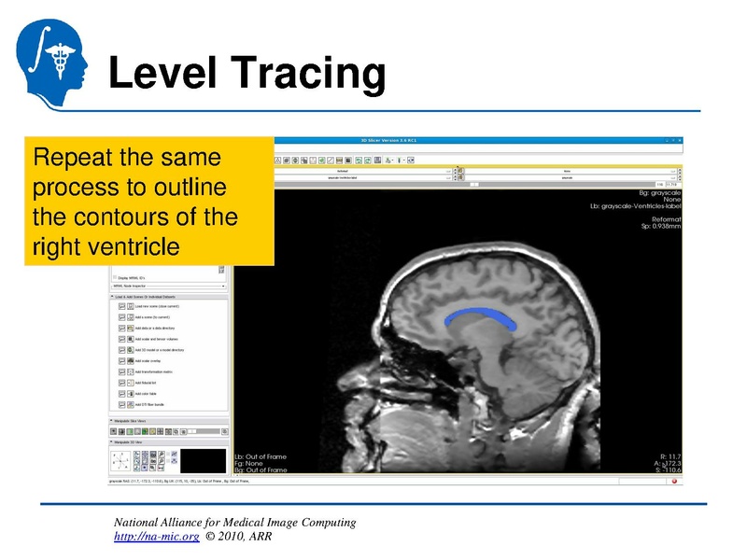Collapse the 'Load & Add Scenes' section

point(114,296)
